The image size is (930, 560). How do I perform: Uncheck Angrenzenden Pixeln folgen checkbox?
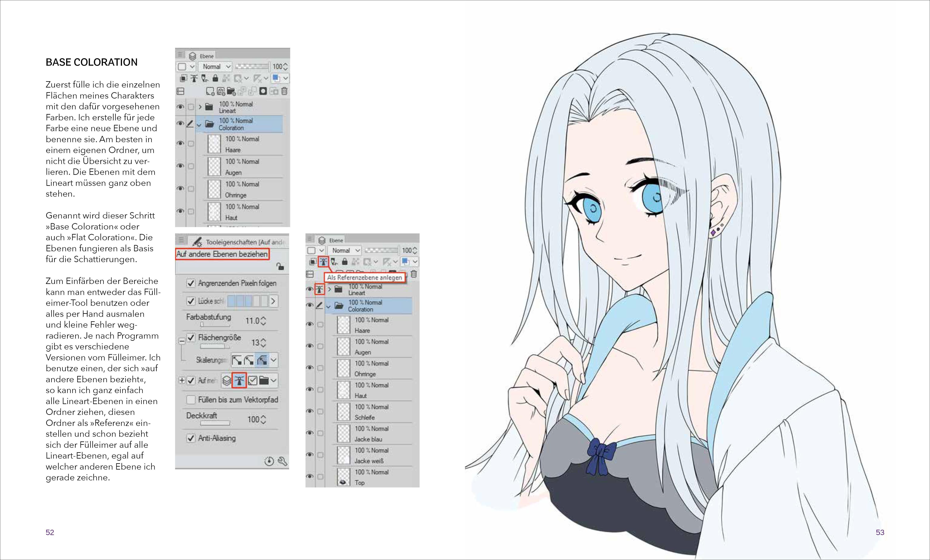coord(191,283)
